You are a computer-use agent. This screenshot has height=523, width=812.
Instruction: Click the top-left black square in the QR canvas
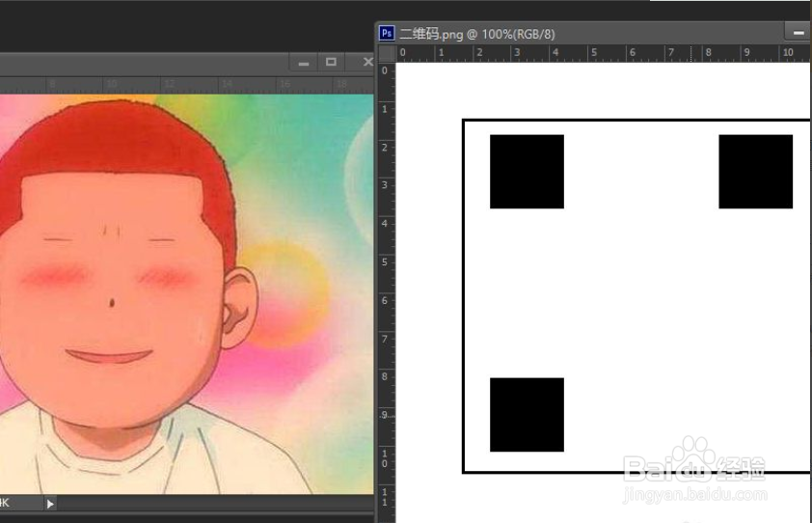click(527, 172)
